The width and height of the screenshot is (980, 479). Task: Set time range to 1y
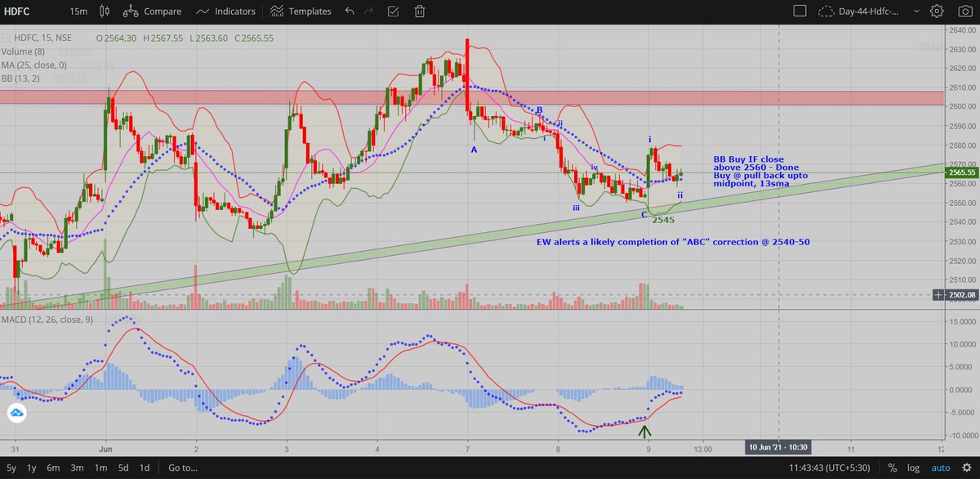point(31,468)
